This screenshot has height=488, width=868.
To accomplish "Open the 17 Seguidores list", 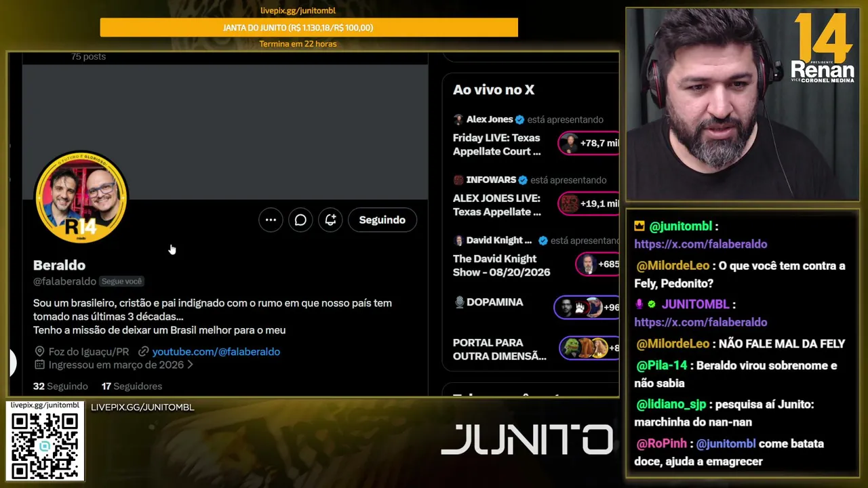I will [x=132, y=386].
